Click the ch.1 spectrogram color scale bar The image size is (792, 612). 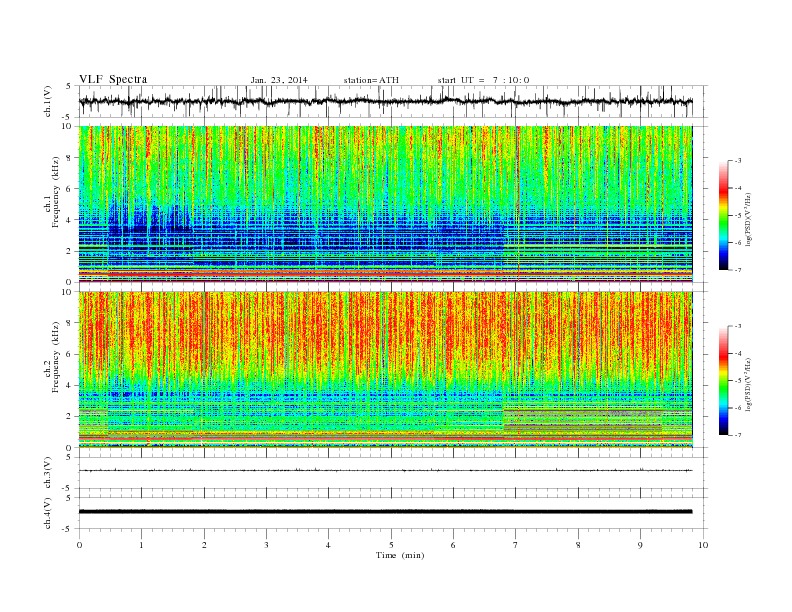(724, 215)
